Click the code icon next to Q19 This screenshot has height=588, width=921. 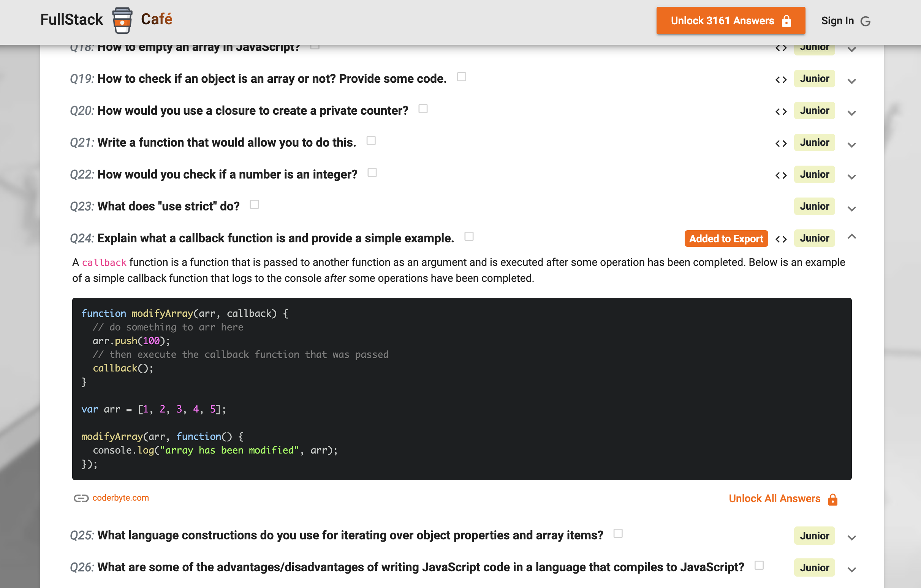coord(781,79)
